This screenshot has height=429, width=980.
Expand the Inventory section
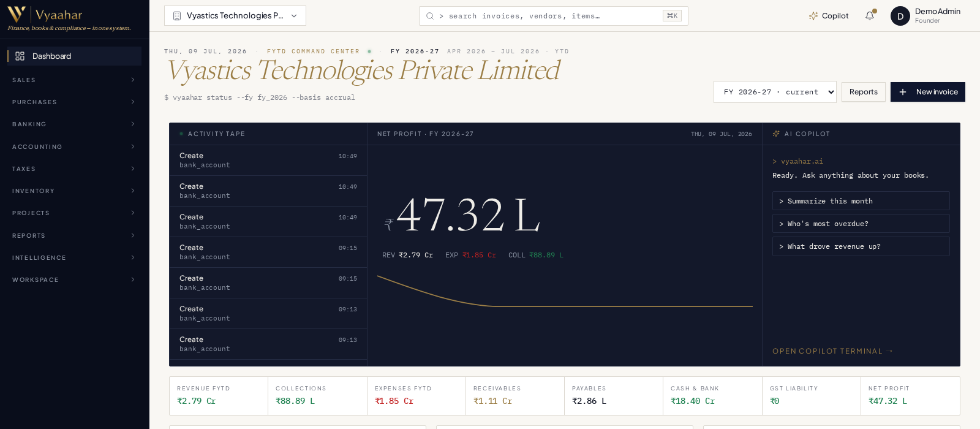[74, 191]
